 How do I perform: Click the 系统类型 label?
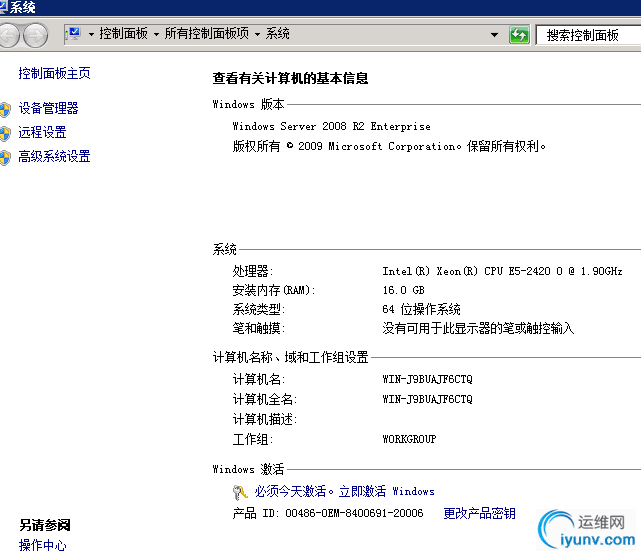[x=258, y=309]
